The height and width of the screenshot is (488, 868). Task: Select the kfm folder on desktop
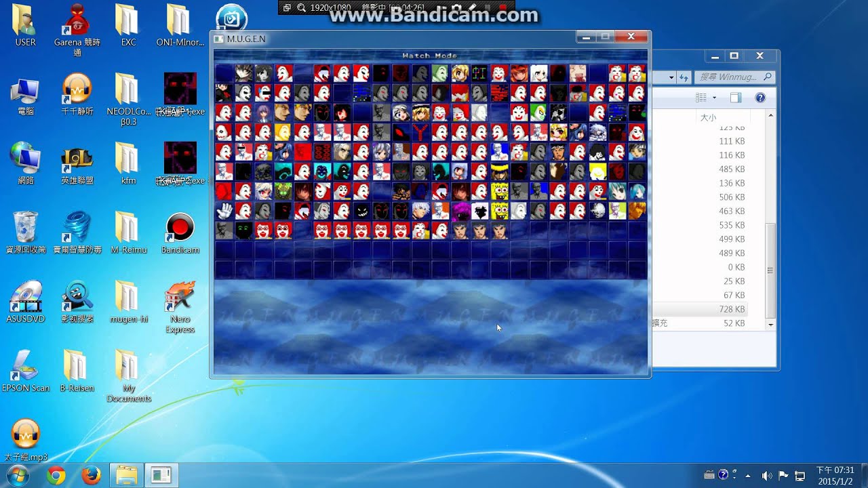pos(128,163)
